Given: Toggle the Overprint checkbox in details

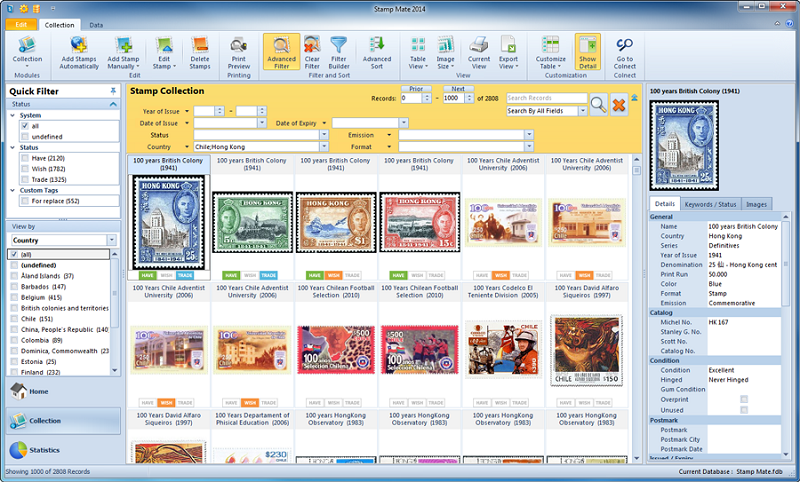Looking at the screenshot, I should [744, 399].
